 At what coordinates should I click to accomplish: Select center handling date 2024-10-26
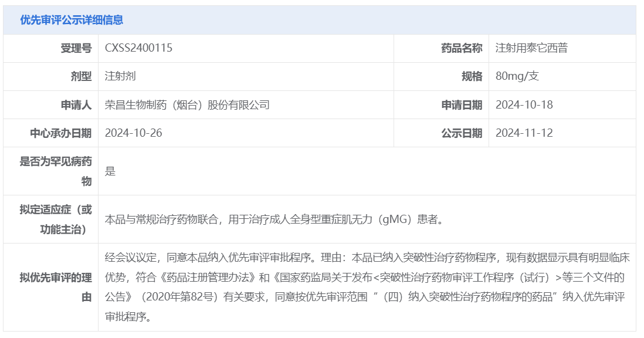point(134,133)
